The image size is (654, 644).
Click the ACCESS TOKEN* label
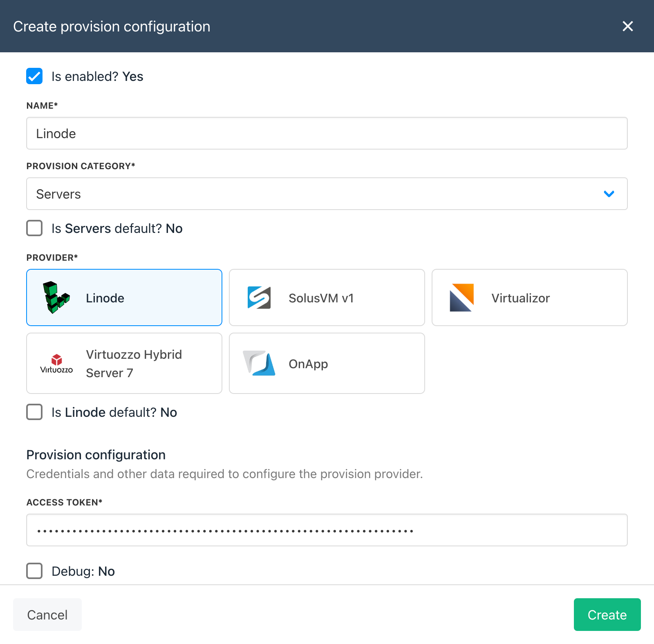pos(64,502)
